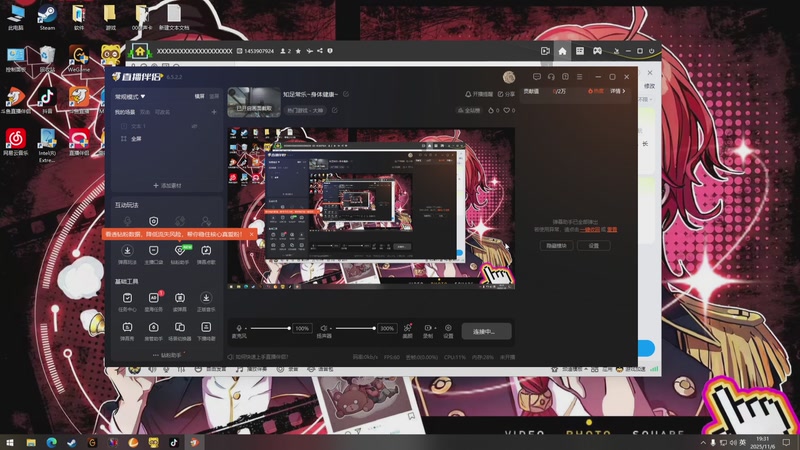
Task: Open the arrow next to speaker icon
Action: (330, 329)
